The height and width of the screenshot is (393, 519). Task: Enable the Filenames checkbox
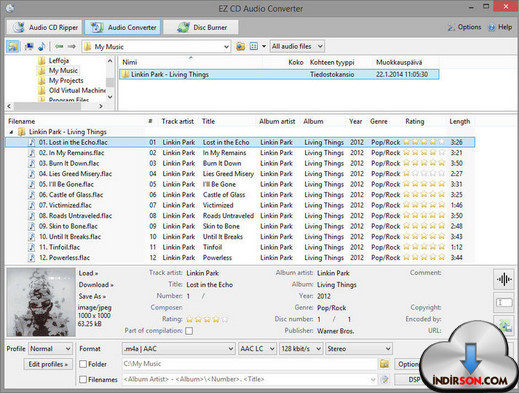[x=83, y=379]
